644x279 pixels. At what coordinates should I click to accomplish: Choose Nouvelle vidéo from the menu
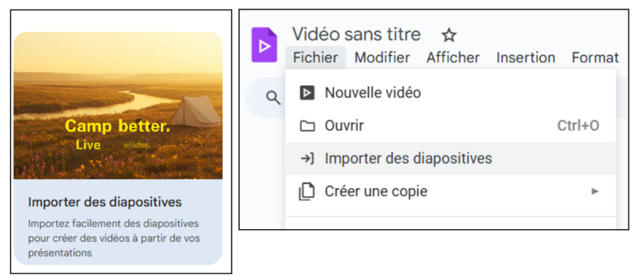[x=450, y=93]
